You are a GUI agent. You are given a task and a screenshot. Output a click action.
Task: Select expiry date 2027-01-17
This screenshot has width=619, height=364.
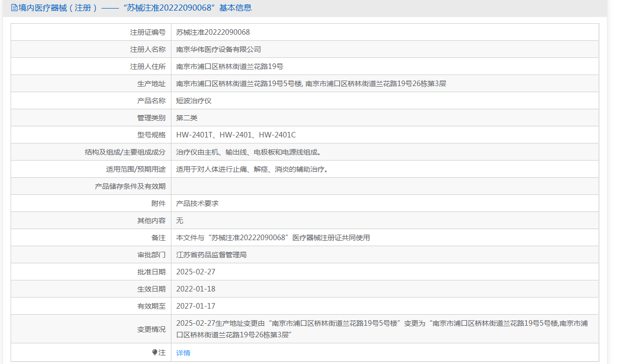click(196, 306)
